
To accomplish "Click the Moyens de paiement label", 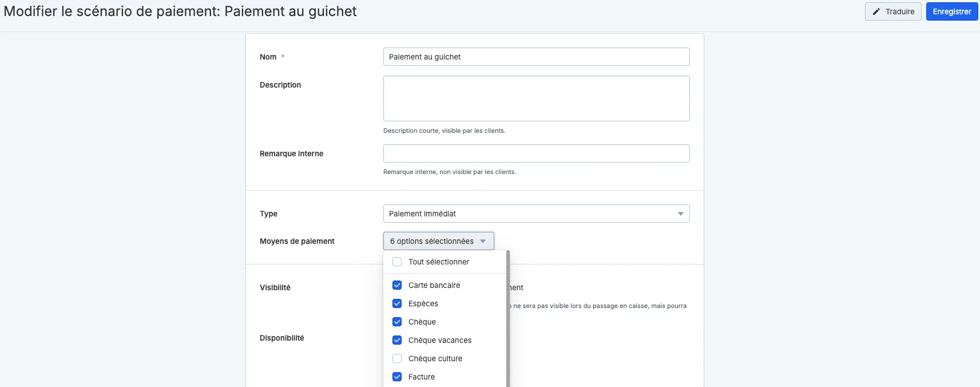I will pyautogui.click(x=297, y=241).
